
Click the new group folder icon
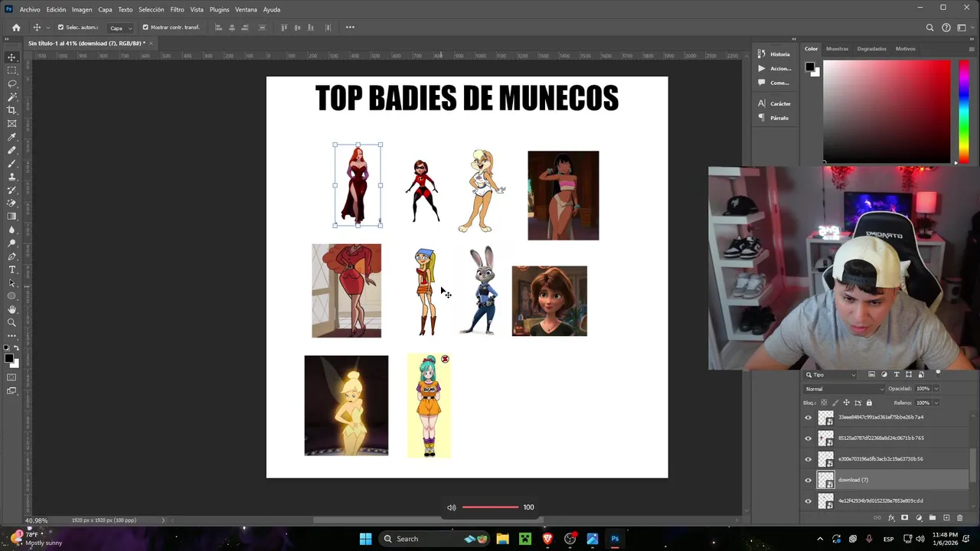coord(933,518)
